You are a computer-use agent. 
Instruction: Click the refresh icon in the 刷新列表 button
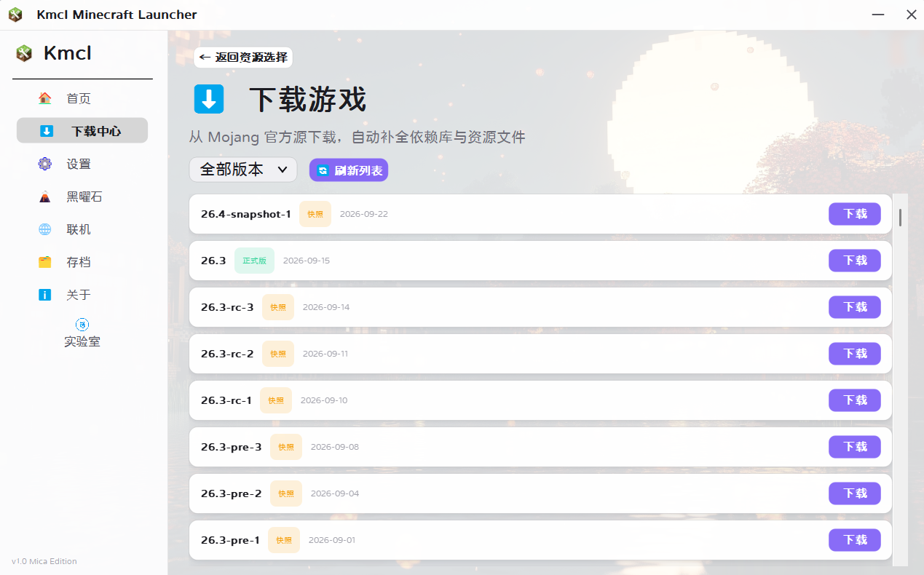pos(323,170)
